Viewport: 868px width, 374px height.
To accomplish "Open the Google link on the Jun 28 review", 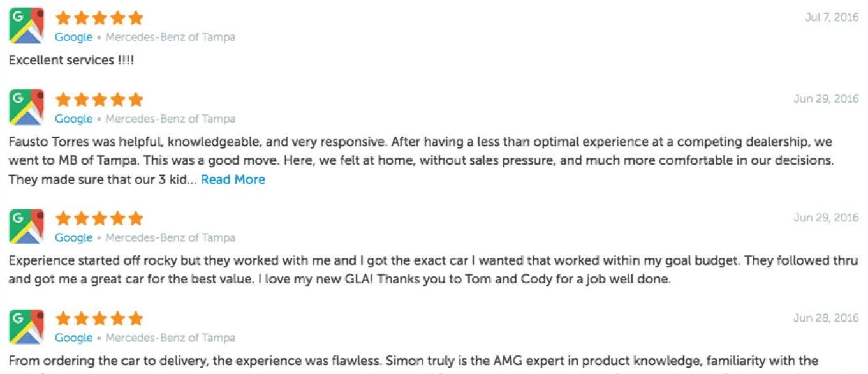I will click(x=73, y=338).
